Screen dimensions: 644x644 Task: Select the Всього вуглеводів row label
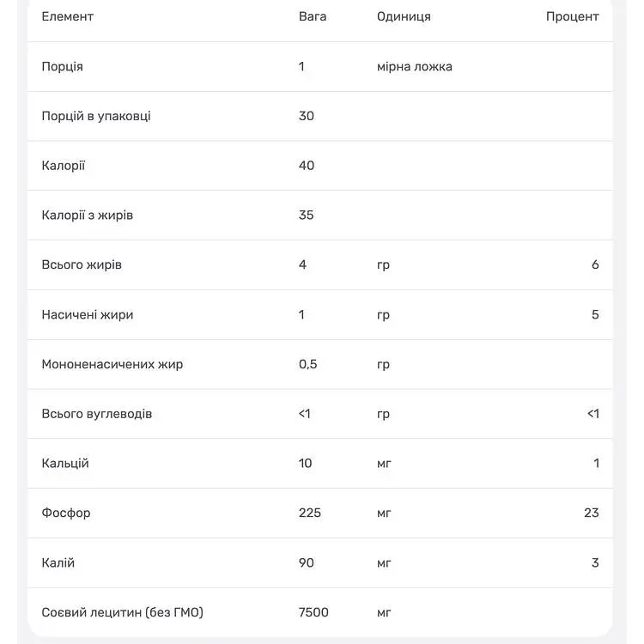click(x=96, y=414)
